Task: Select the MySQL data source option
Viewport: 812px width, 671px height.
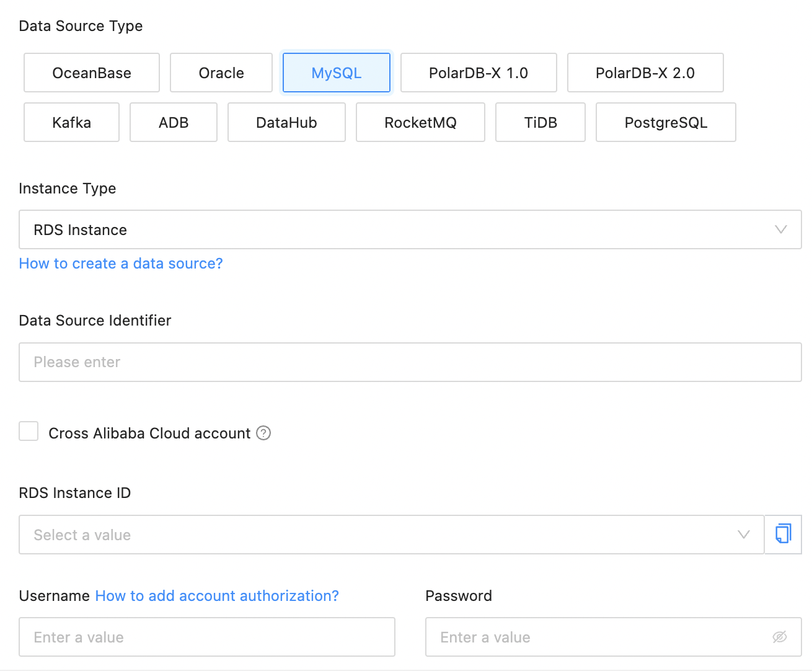Action: tap(337, 73)
